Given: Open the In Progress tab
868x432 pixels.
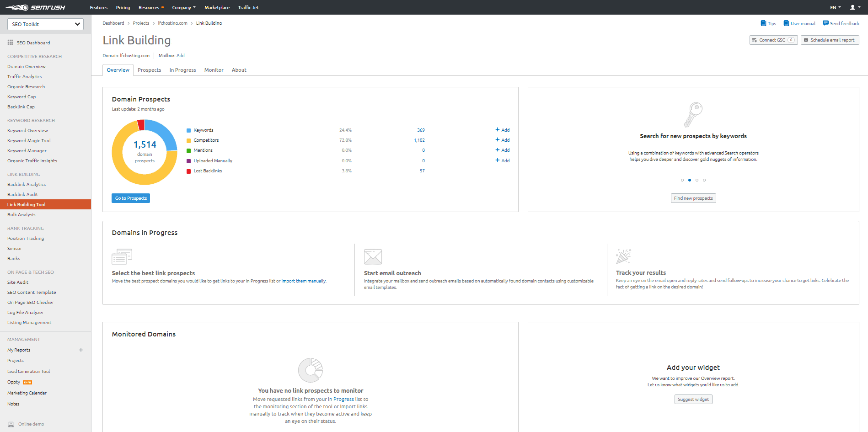Looking at the screenshot, I should 182,70.
